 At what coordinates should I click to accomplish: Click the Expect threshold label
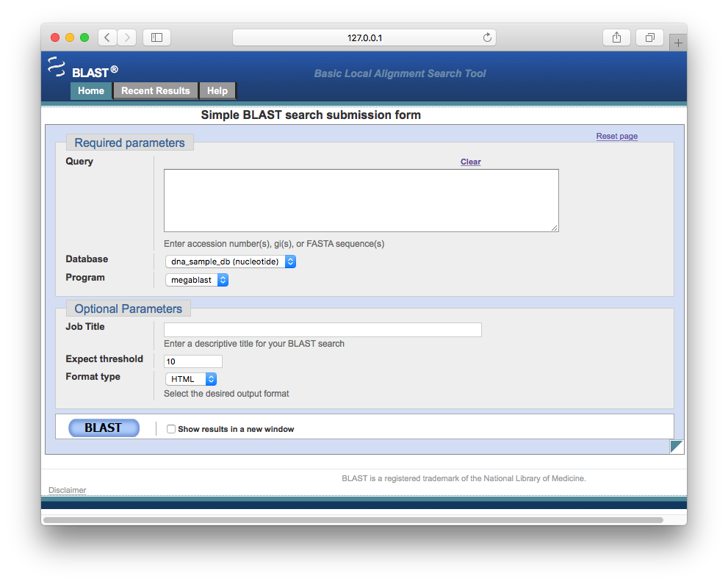(x=104, y=359)
